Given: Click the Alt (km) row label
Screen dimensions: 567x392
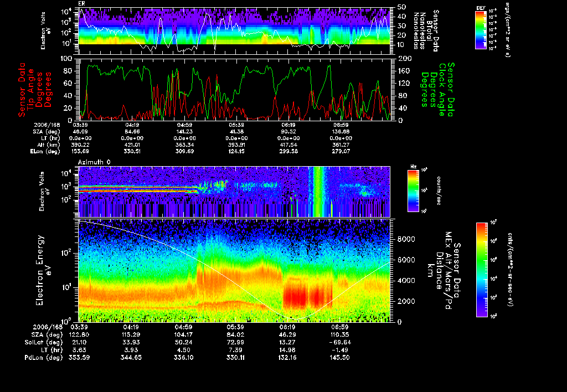Looking at the screenshot, I should (47, 145).
